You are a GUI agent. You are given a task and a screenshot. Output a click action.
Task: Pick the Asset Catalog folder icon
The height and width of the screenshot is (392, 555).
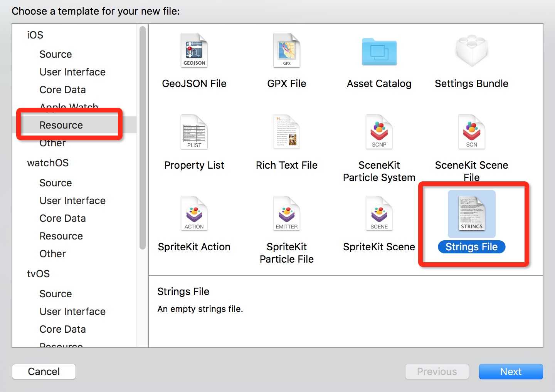pos(379,52)
